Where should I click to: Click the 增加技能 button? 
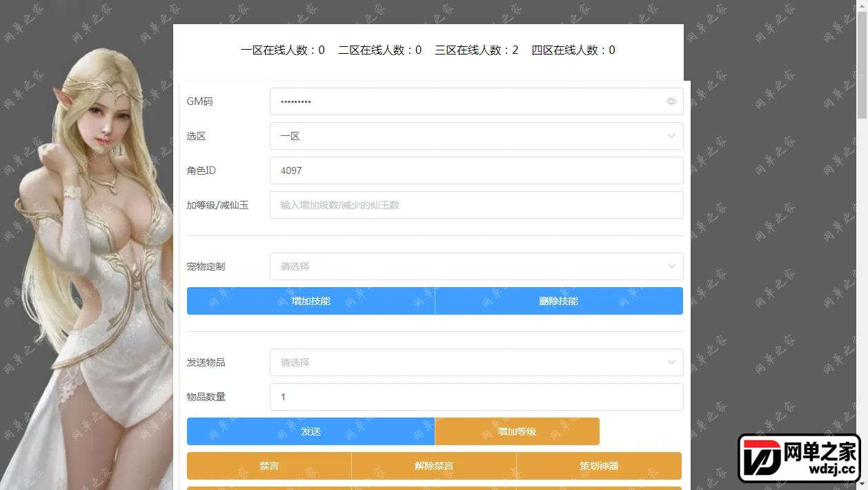310,301
